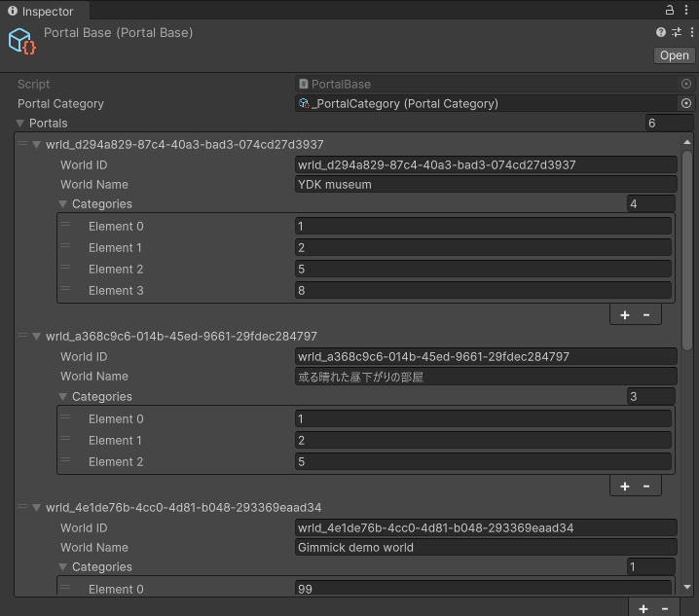
Task: Collapse the wrld_4e1de76b portal entry
Action: coord(37,507)
